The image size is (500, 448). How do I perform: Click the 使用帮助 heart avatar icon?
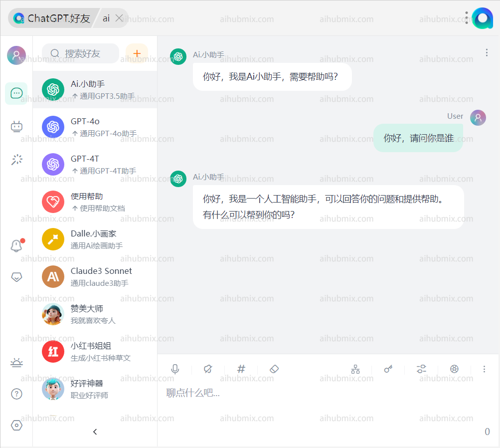coord(53,202)
